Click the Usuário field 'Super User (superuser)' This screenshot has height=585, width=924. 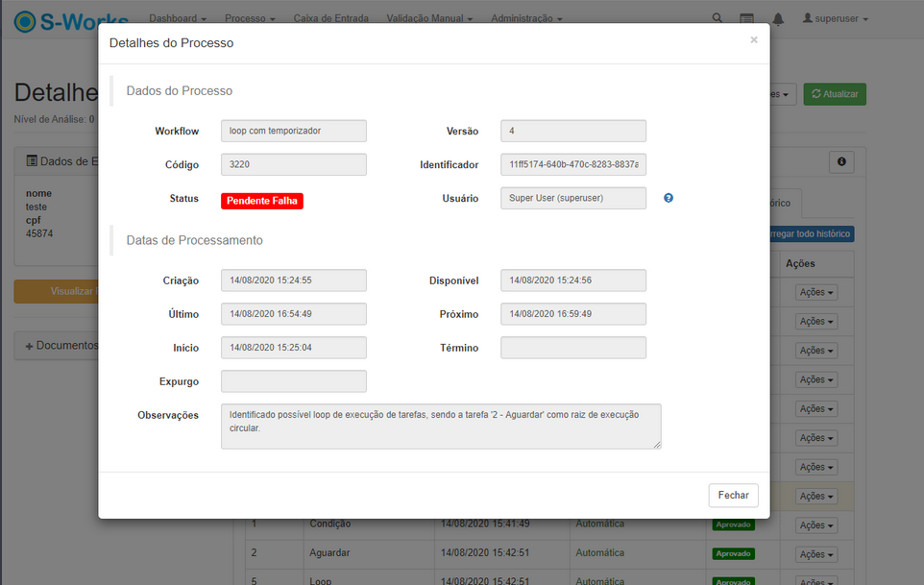573,198
